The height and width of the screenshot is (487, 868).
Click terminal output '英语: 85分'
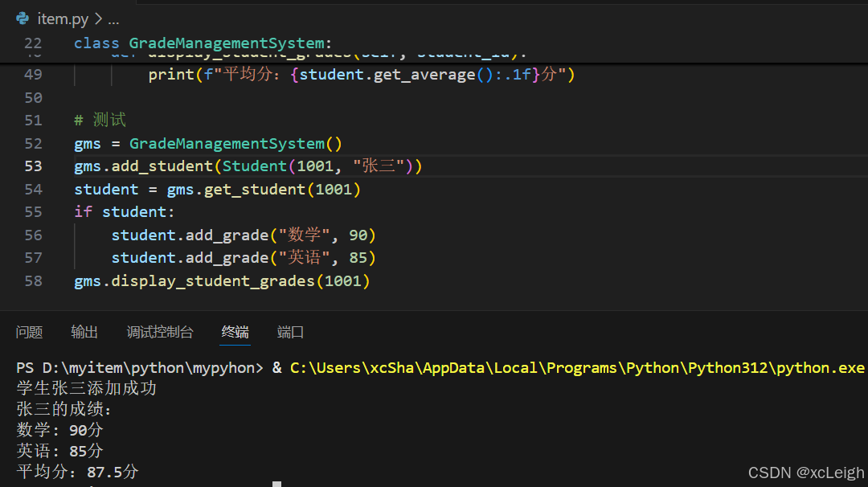(x=59, y=451)
